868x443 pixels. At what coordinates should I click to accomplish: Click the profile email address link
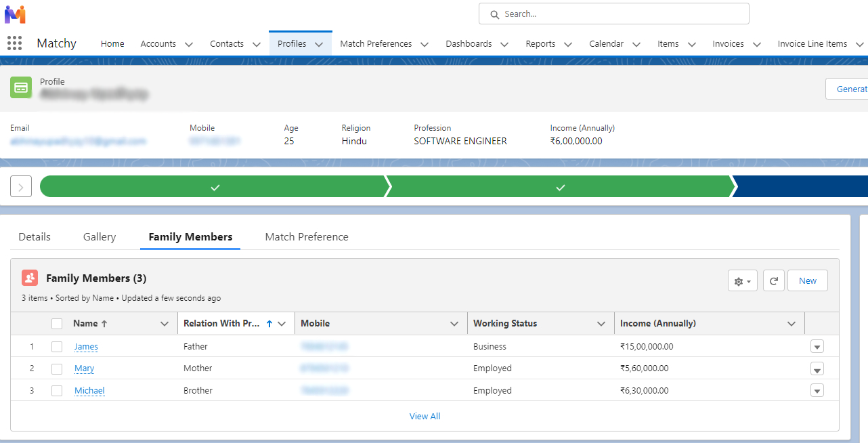coord(78,142)
